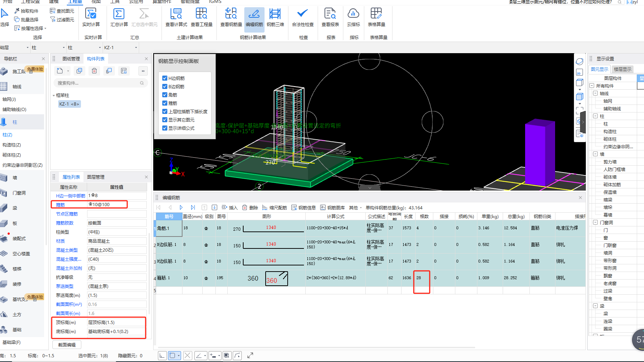
Task: Click 插入 insert row in rebar editor
Action: click(x=230, y=208)
